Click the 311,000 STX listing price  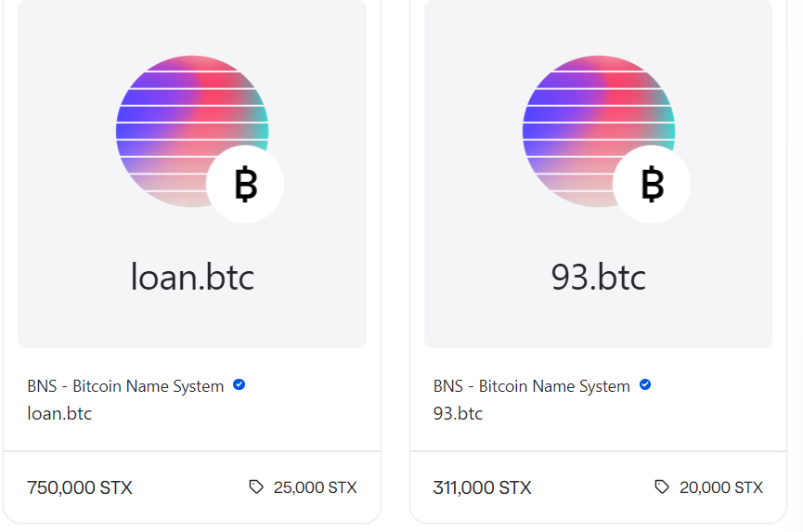click(x=482, y=487)
